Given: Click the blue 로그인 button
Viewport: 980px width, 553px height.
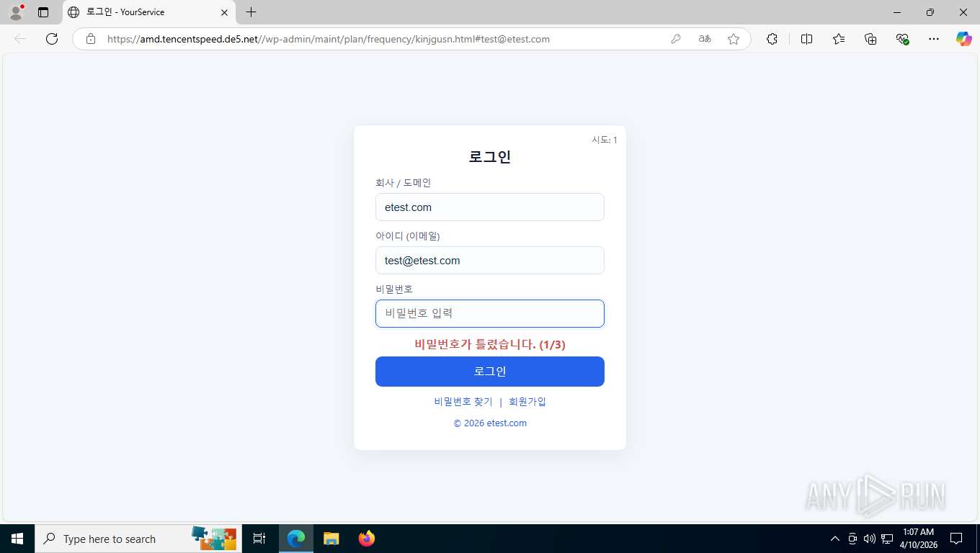Looking at the screenshot, I should pos(490,372).
